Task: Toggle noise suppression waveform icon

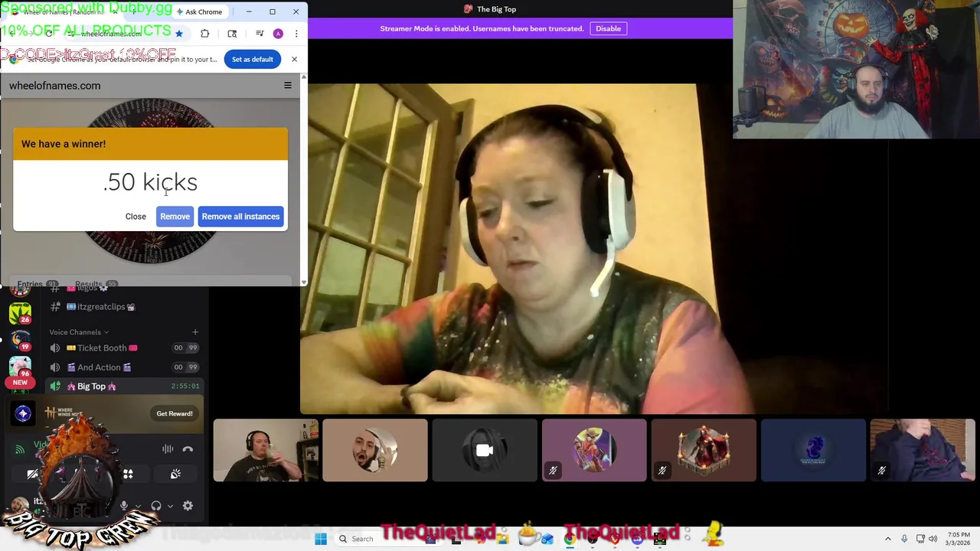Action: pos(168,449)
